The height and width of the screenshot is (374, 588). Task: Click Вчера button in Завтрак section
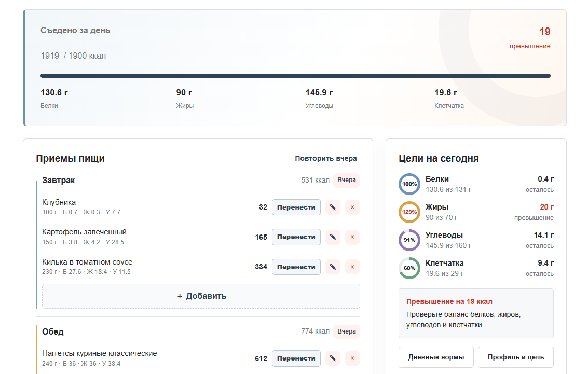point(347,180)
